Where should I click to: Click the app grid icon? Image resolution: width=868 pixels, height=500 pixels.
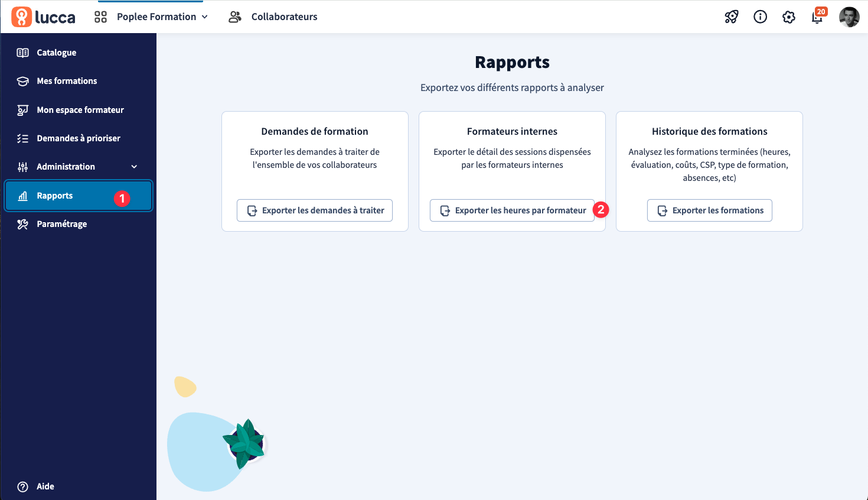click(101, 17)
